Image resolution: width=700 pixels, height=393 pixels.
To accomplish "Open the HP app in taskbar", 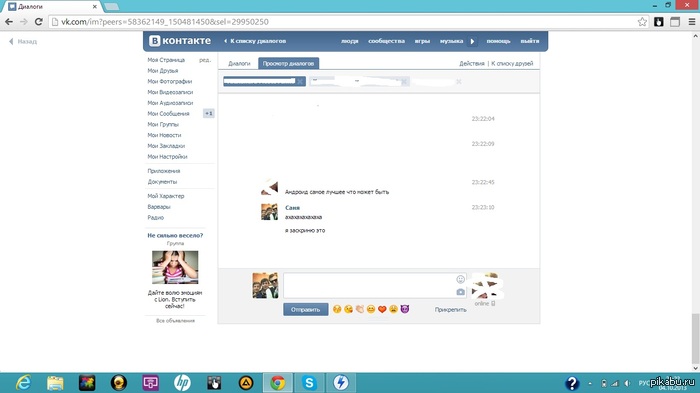I will [182, 383].
